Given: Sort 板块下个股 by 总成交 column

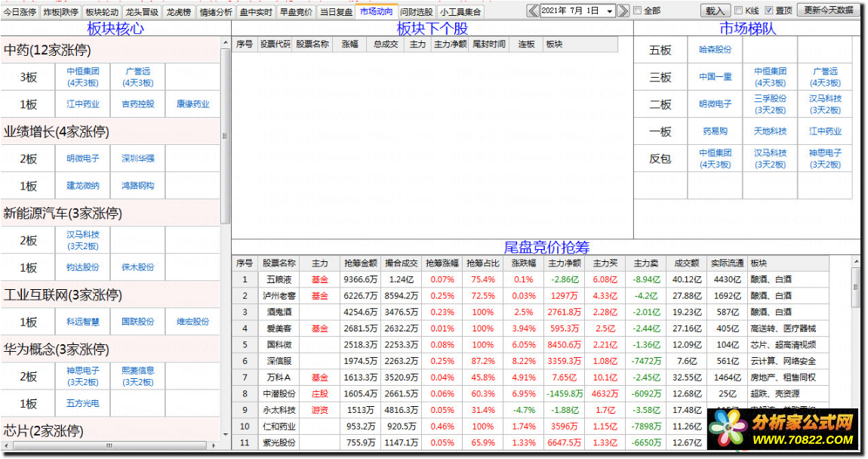Looking at the screenshot, I should (x=385, y=45).
